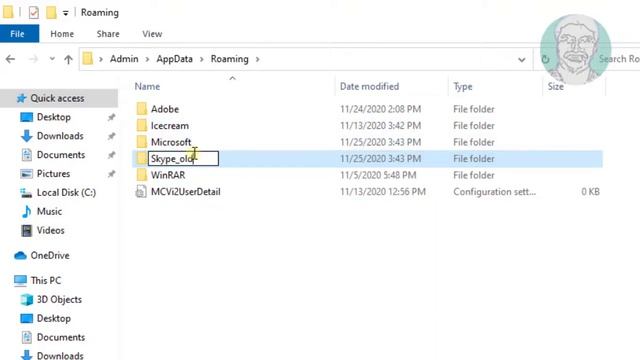Refresh the Roaming folder view

[545, 60]
